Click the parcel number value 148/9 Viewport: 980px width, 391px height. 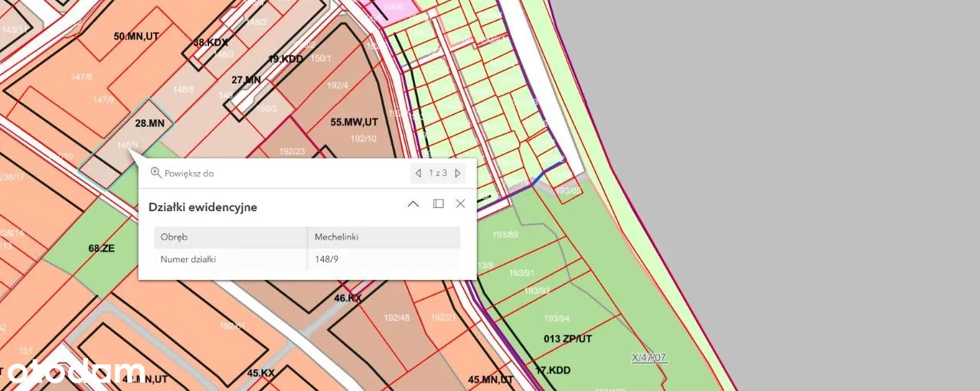pos(326,259)
